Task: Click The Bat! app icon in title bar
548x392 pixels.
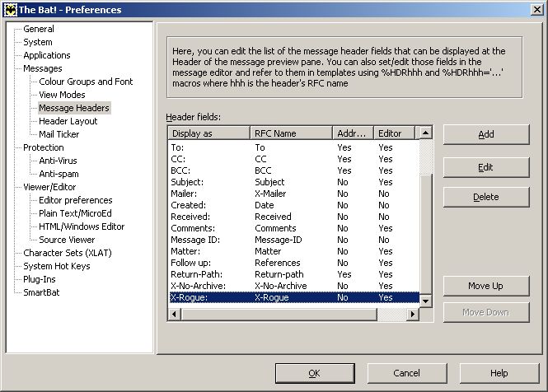Action: tap(10, 9)
